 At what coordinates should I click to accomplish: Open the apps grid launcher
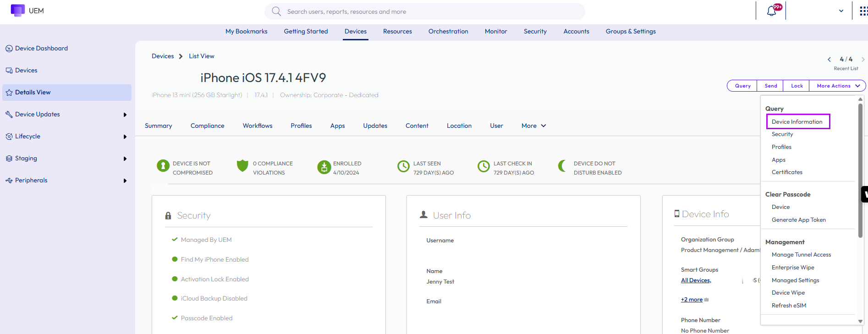coord(863,11)
